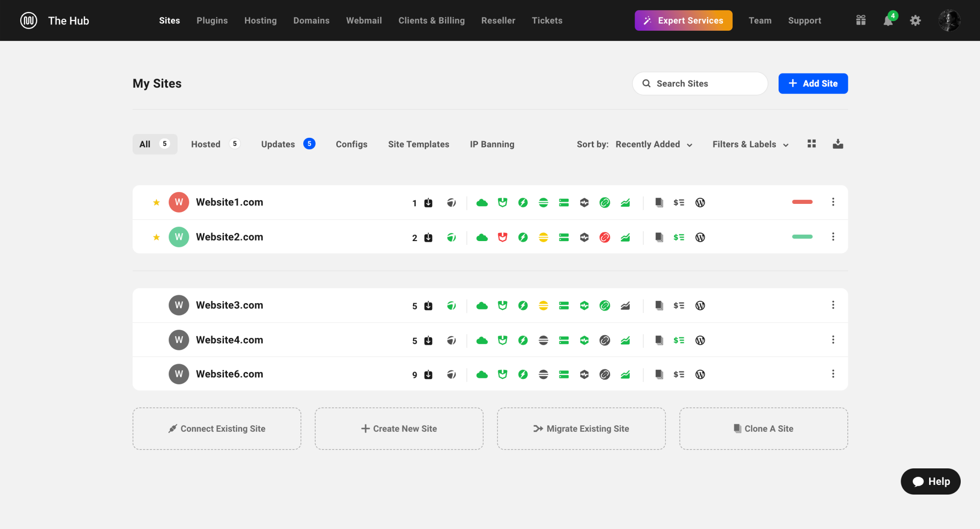Click the red security shield icon for Website2.com
This screenshot has height=529, width=980.
[x=502, y=237]
